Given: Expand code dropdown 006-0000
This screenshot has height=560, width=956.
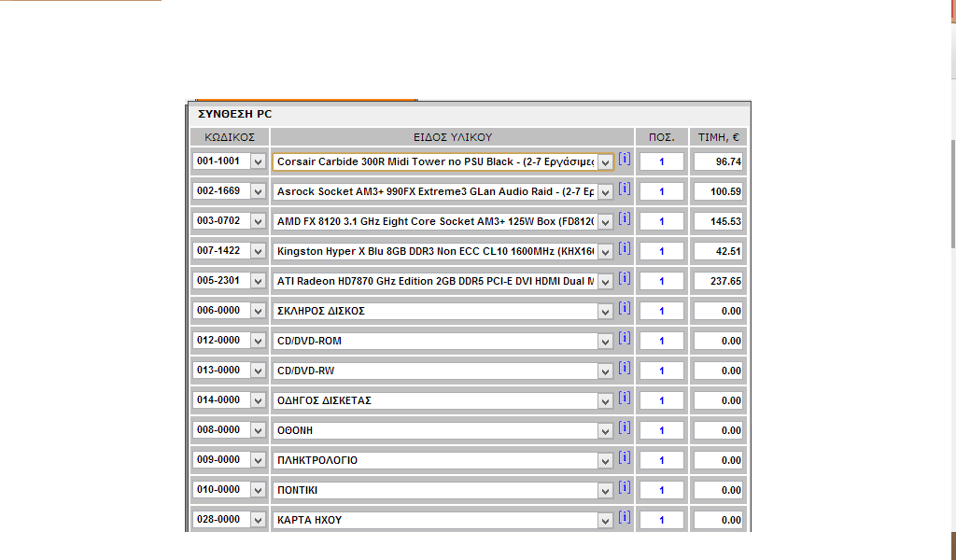Looking at the screenshot, I should (x=258, y=312).
